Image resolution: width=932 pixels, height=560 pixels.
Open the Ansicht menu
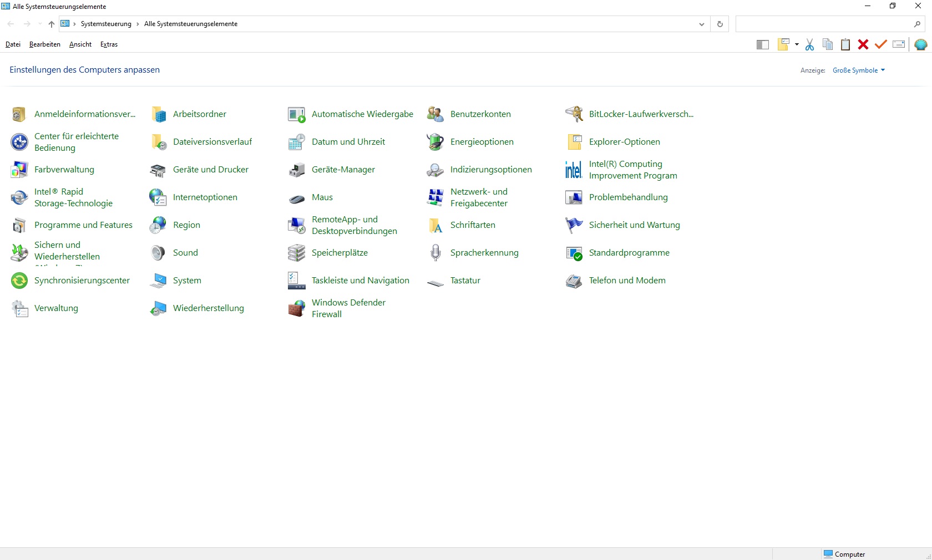[x=80, y=44]
